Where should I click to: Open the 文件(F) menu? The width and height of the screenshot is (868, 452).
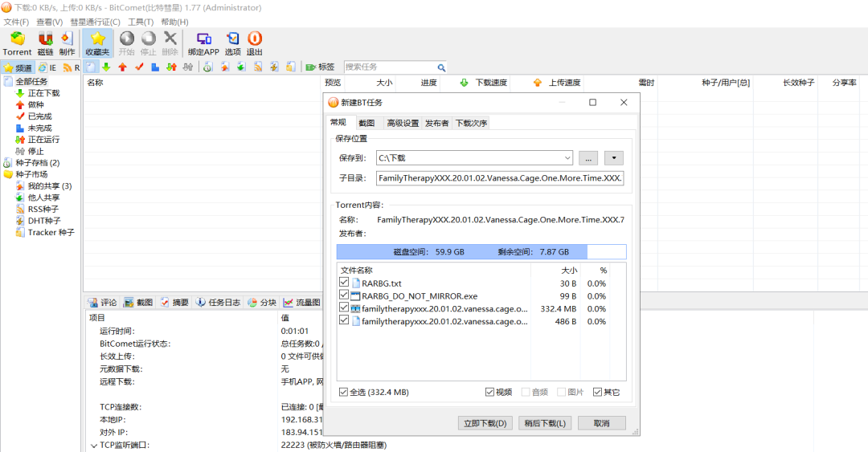(x=16, y=22)
